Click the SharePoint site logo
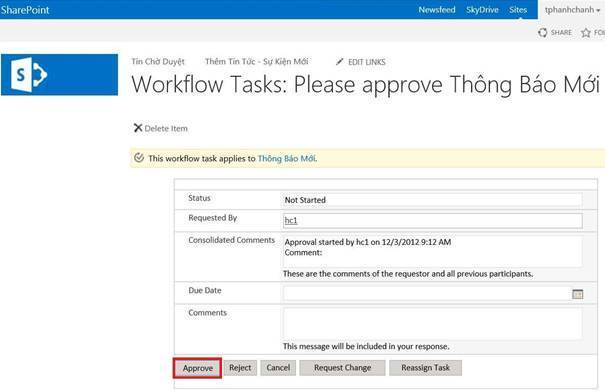The image size is (605, 391). pos(59,74)
